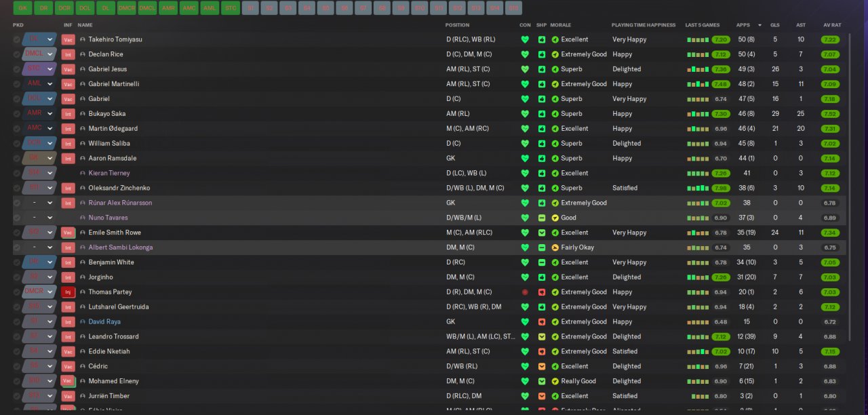This screenshot has height=415, width=868.
Task: Toggle the selection circle for David Raya
Action: click(16, 322)
